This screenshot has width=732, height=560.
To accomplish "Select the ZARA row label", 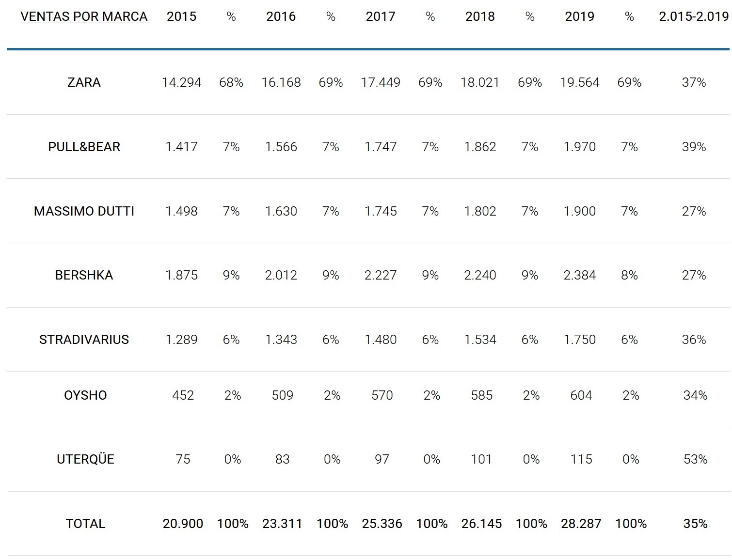I will coord(84,82).
